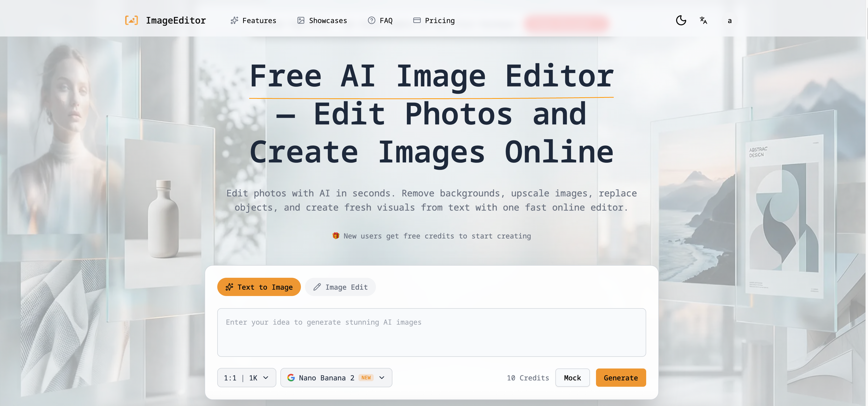
Task: Click the '10 Credits' label
Action: 527,378
